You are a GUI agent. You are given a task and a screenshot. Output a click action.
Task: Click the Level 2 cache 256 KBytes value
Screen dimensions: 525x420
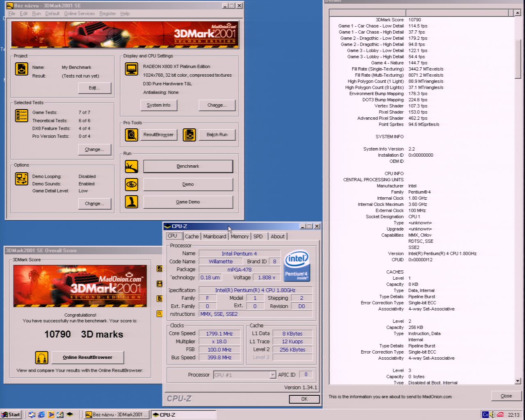(292, 349)
